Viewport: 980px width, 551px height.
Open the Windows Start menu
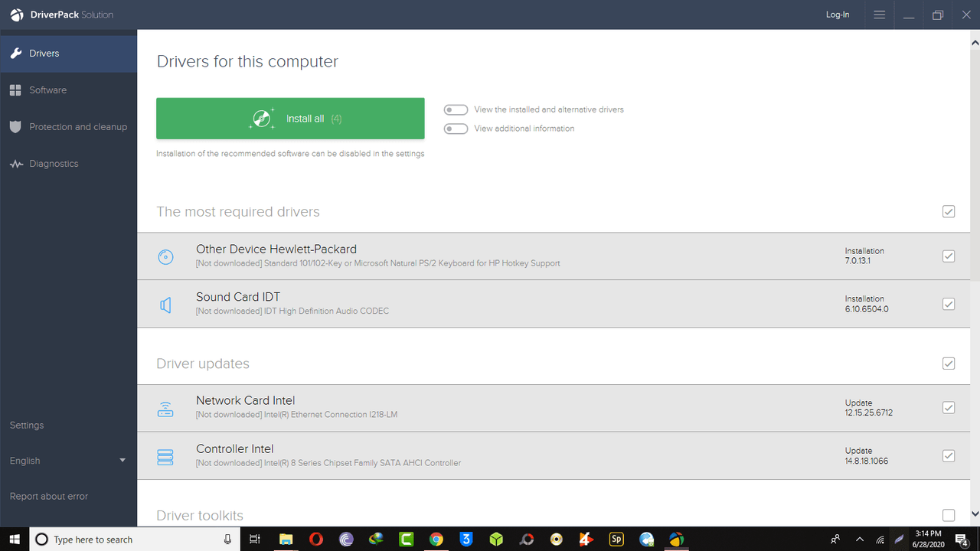tap(15, 539)
